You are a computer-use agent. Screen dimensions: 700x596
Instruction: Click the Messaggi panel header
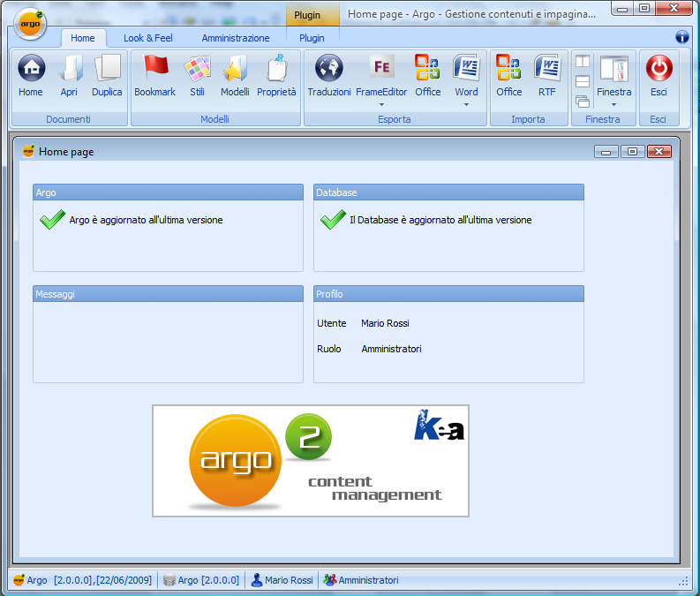point(168,294)
